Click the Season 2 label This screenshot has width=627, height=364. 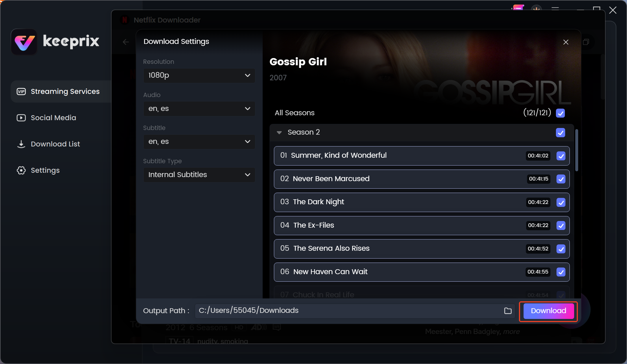pyautogui.click(x=304, y=132)
